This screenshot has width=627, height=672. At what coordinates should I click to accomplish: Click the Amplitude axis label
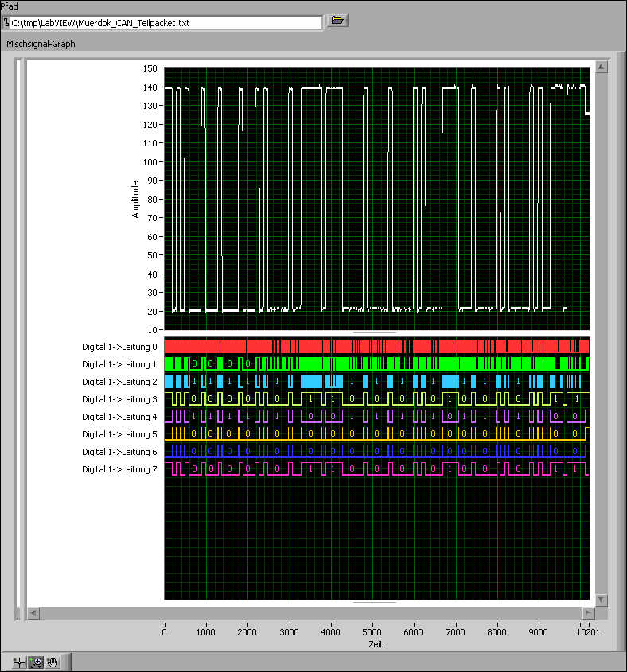[x=135, y=200]
